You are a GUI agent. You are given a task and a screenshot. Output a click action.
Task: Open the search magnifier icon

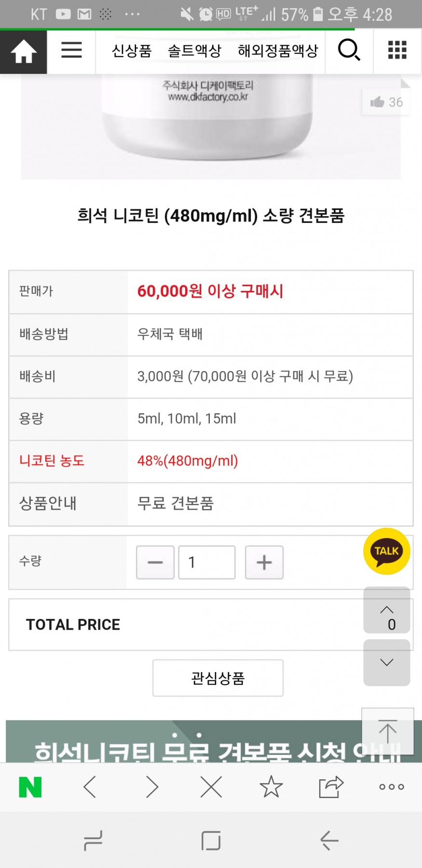coord(349,50)
